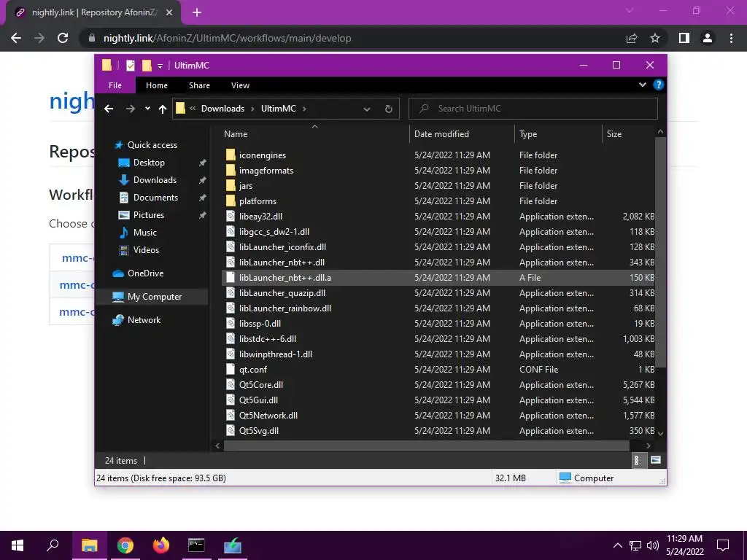Screen dimensions: 747x560
Task: Click the horizontal scrollbar in file list
Action: click(426, 446)
